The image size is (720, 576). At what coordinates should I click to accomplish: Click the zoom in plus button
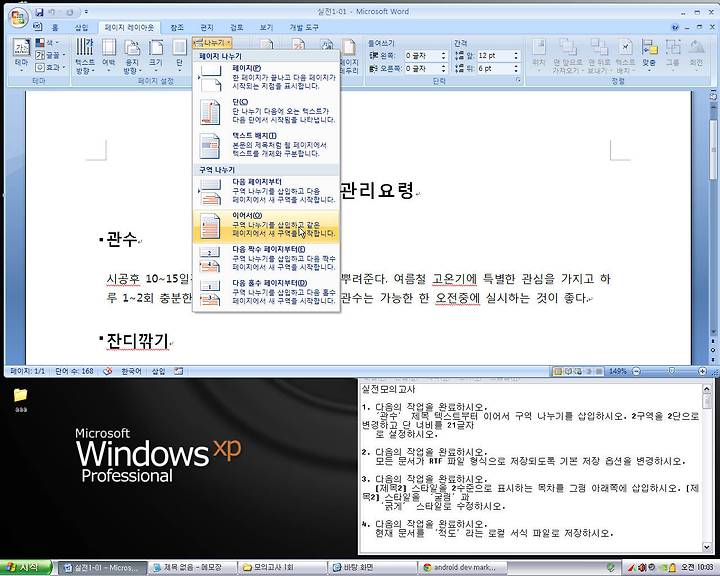point(703,371)
